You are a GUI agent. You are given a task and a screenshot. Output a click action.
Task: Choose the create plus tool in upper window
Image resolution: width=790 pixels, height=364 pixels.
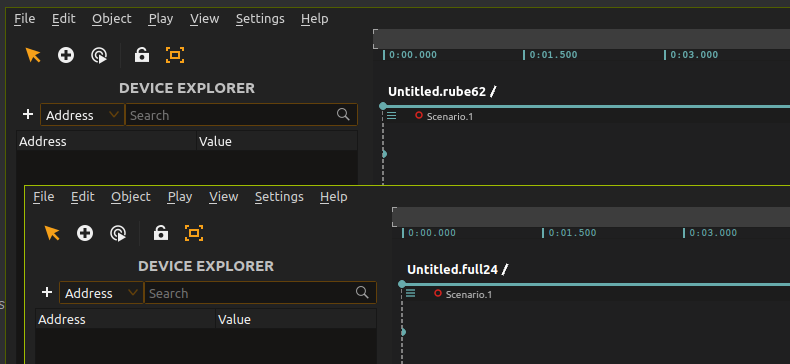[x=66, y=55]
